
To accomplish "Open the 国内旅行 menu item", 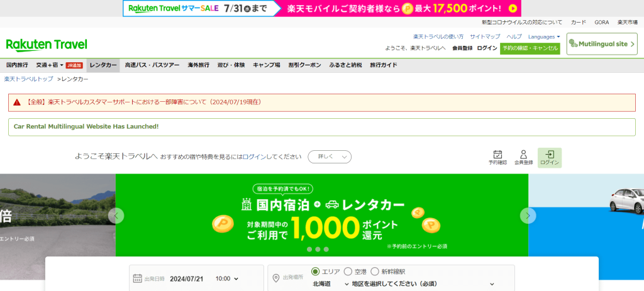I will pos(17,65).
